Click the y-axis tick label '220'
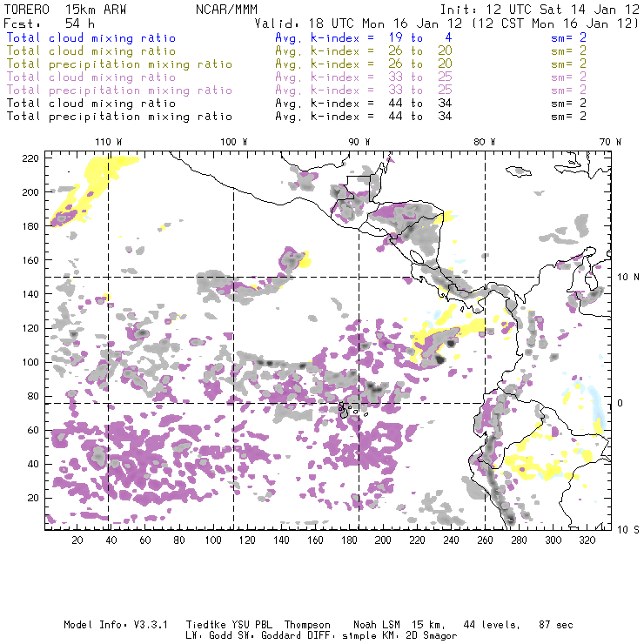Image resolution: width=644 pixels, height=644 pixels. click(30, 158)
